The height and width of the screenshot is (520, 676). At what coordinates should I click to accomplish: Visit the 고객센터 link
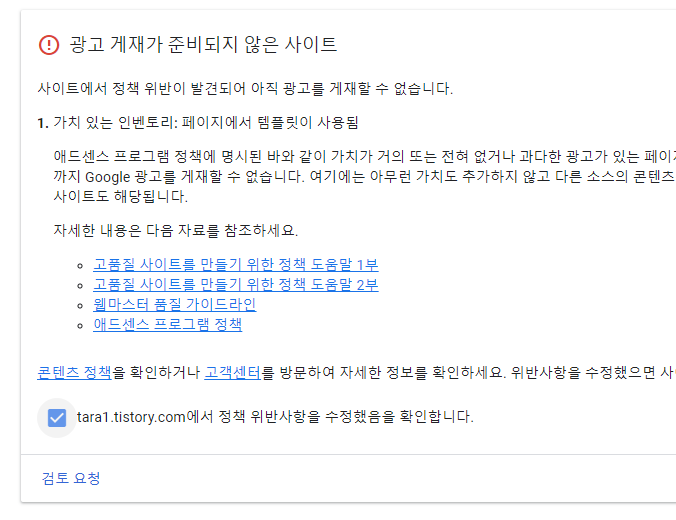[232, 372]
